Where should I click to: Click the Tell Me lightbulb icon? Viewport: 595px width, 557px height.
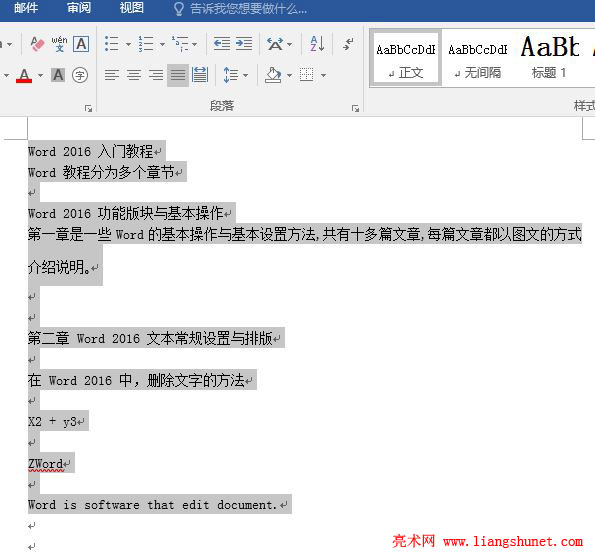(178, 9)
